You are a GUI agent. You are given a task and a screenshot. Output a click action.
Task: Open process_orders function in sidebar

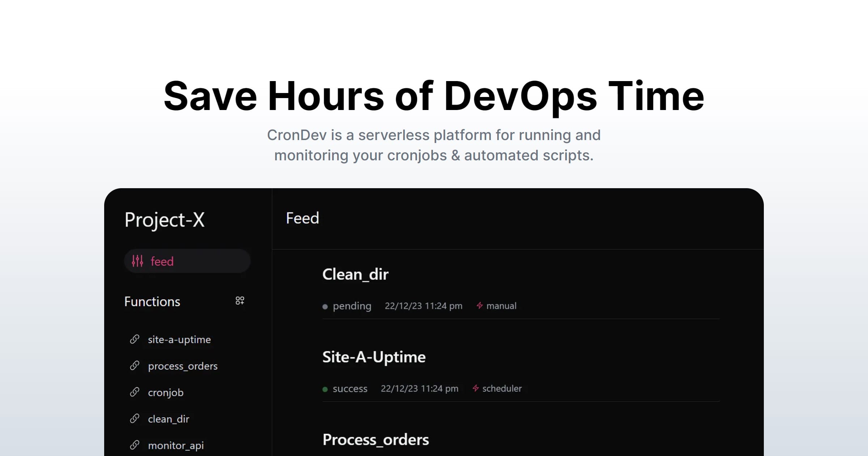(183, 366)
